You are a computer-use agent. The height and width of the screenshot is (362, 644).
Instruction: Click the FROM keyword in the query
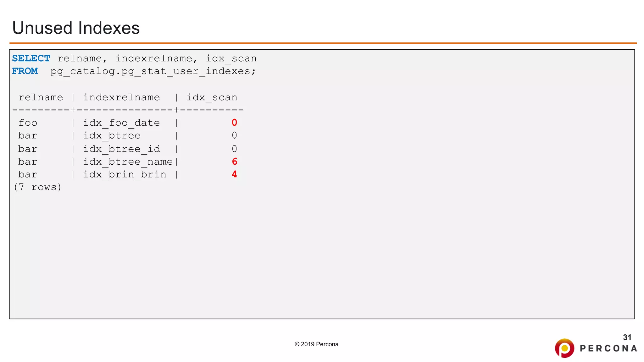point(25,71)
